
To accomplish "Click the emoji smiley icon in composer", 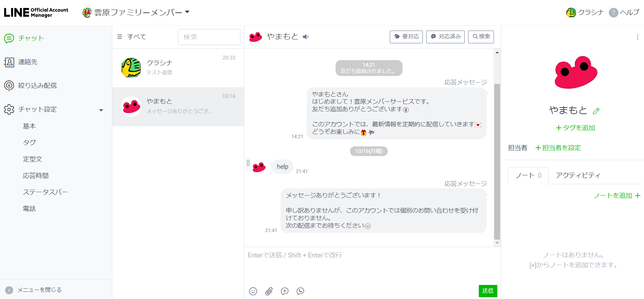I will coord(253,291).
